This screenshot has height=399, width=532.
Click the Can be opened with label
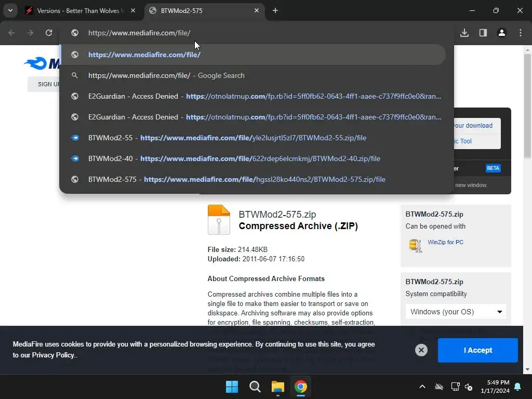pos(435,227)
